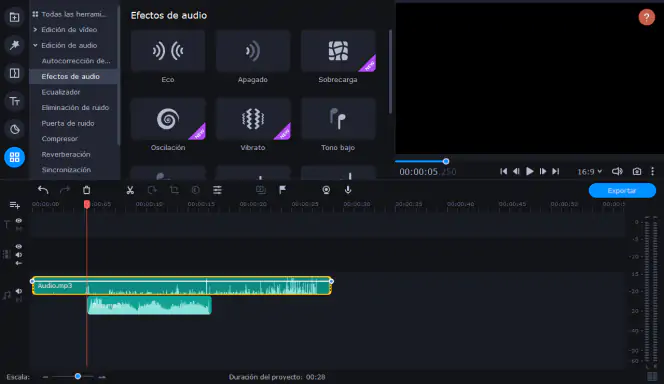Delete the selected clip with the trash icon
Viewport: 664px width, 384px height.
pyautogui.click(x=86, y=190)
